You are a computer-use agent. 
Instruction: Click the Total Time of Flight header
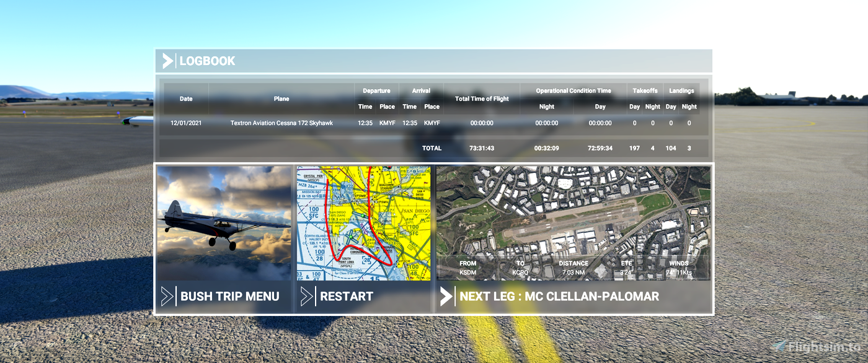point(482,98)
